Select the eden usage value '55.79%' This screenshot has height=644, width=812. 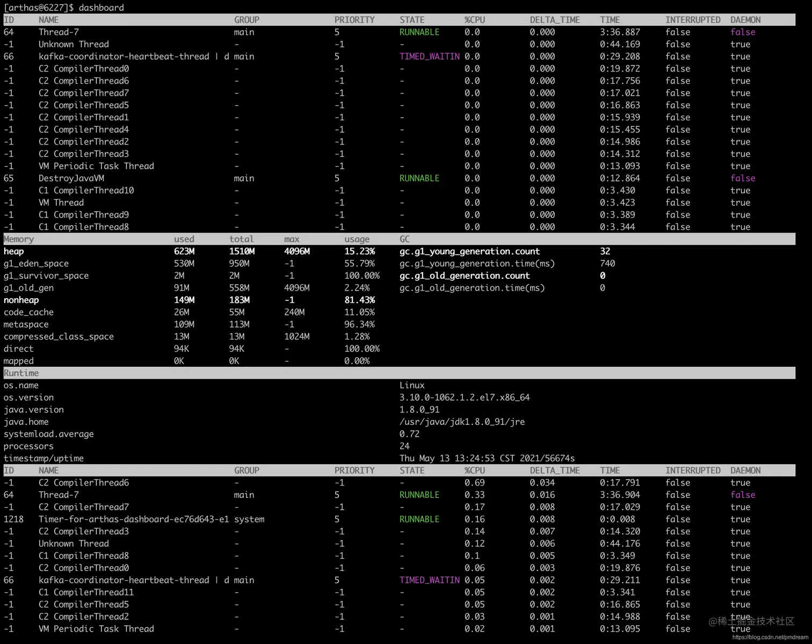[x=359, y=264]
